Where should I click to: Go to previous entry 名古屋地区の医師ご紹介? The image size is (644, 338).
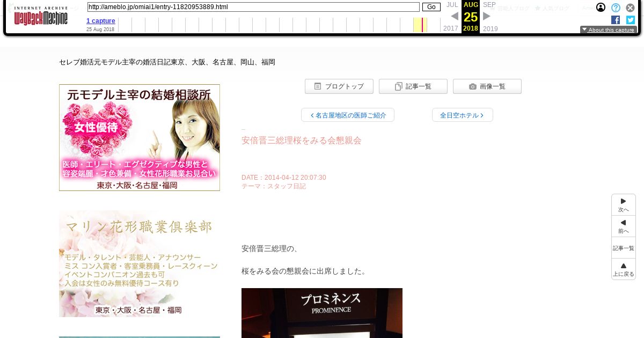[348, 115]
